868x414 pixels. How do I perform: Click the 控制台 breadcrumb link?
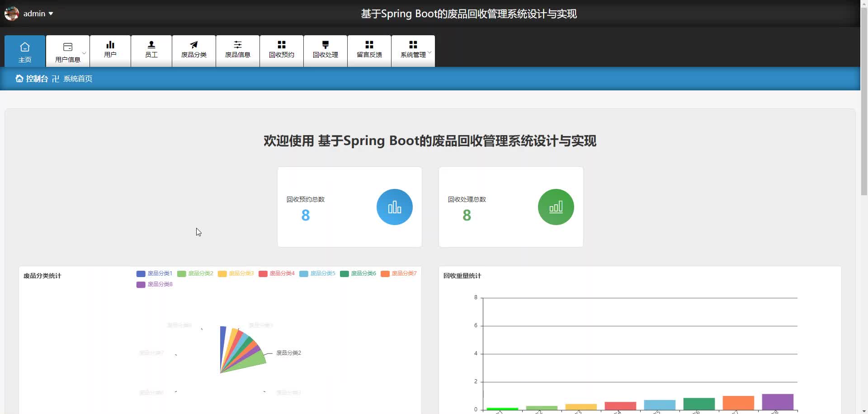tap(37, 79)
